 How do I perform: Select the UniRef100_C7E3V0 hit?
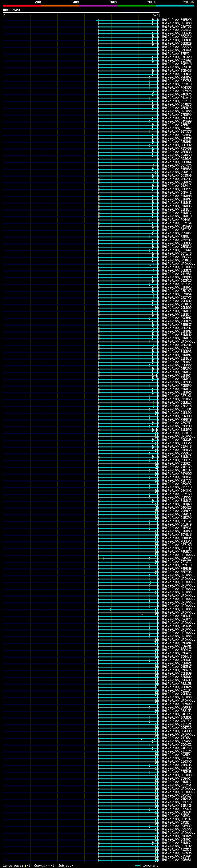coord(176,57)
